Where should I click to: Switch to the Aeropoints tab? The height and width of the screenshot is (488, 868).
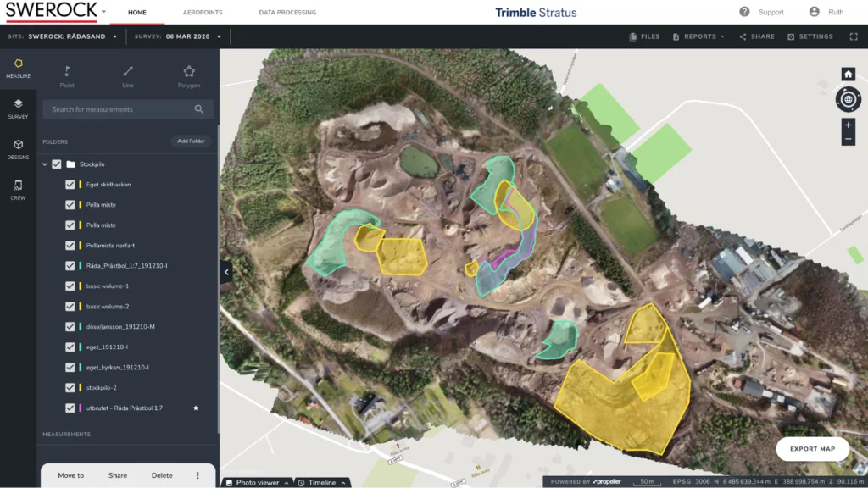(x=203, y=13)
